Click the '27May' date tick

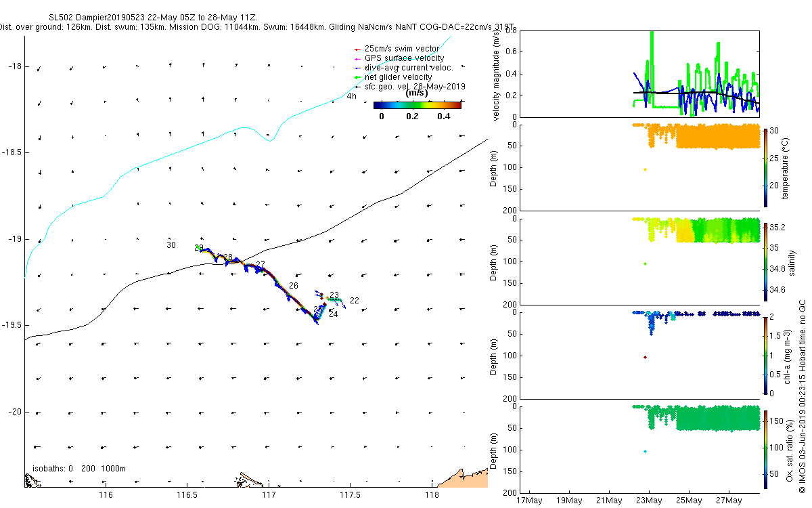pos(729,501)
